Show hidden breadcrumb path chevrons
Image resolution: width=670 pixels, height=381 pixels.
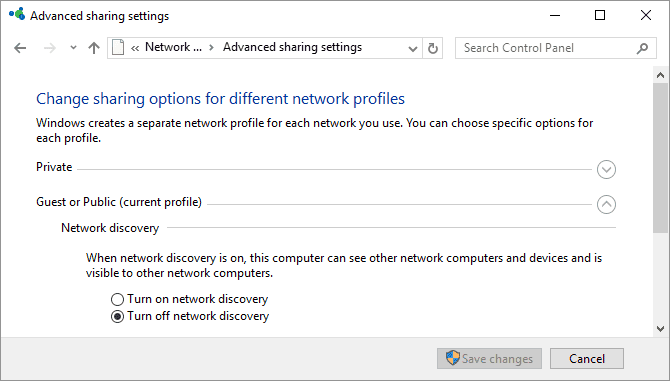click(x=135, y=48)
